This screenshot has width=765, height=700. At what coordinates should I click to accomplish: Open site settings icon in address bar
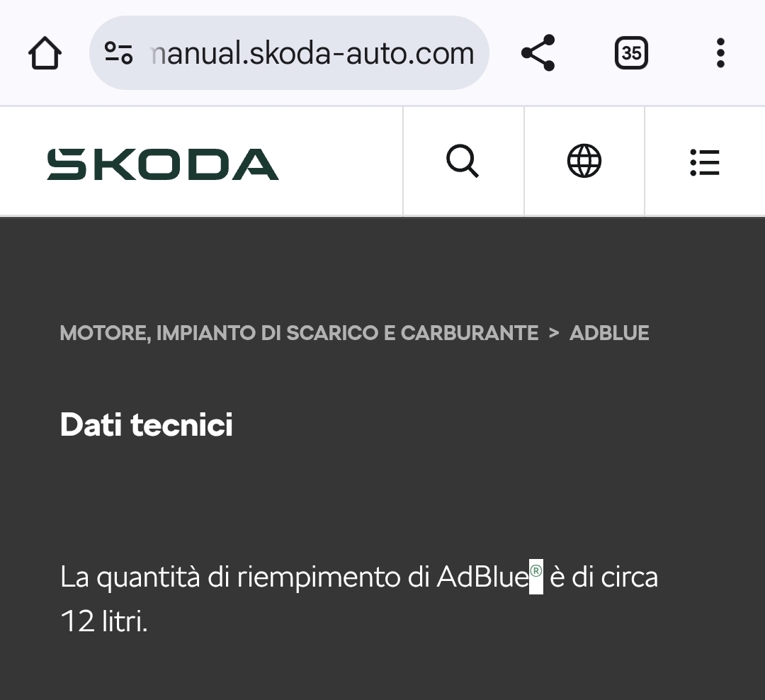pyautogui.click(x=118, y=52)
